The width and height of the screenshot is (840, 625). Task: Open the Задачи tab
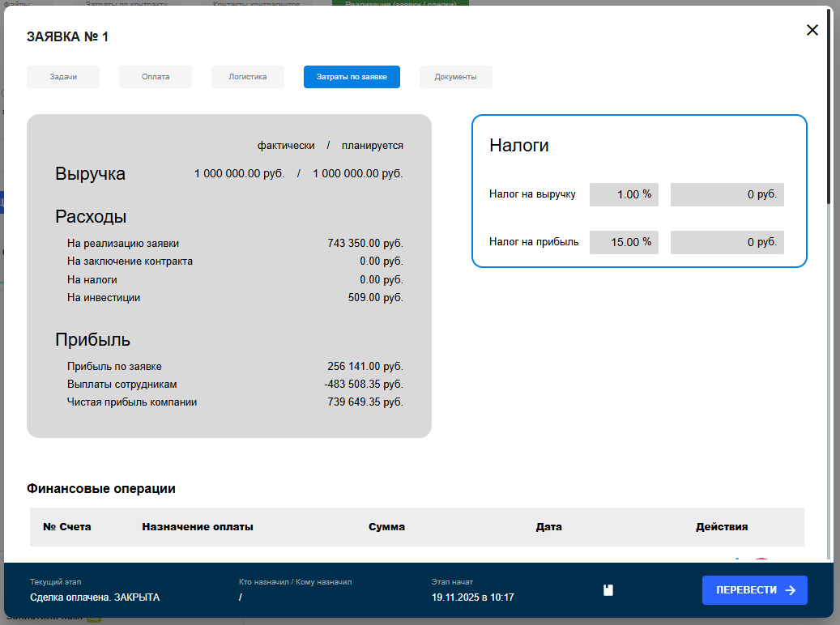[63, 77]
